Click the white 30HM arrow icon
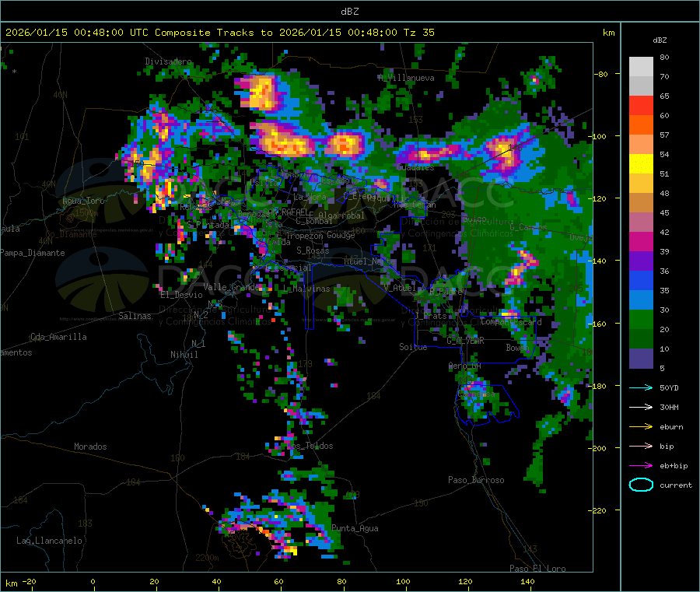The image size is (700, 592). pos(641,407)
